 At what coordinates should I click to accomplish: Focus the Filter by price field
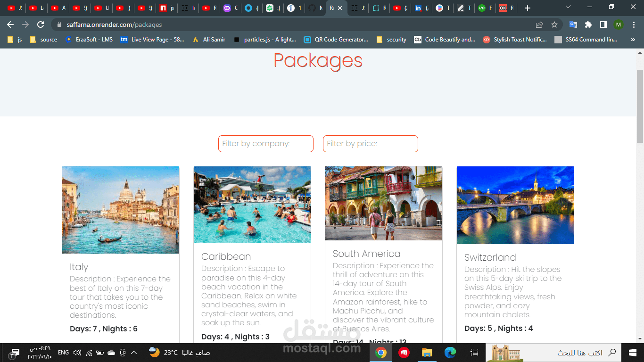pos(371,144)
